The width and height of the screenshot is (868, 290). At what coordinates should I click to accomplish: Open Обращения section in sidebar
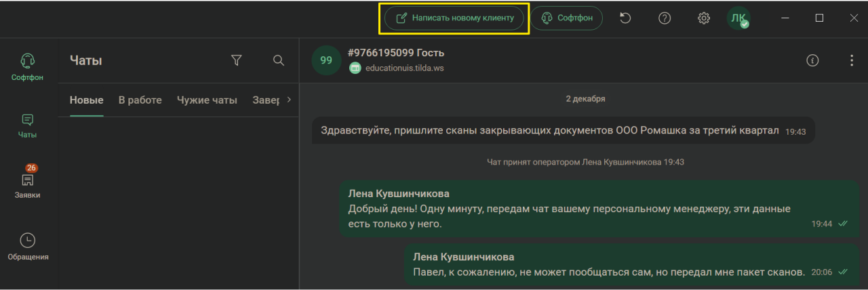point(28,247)
